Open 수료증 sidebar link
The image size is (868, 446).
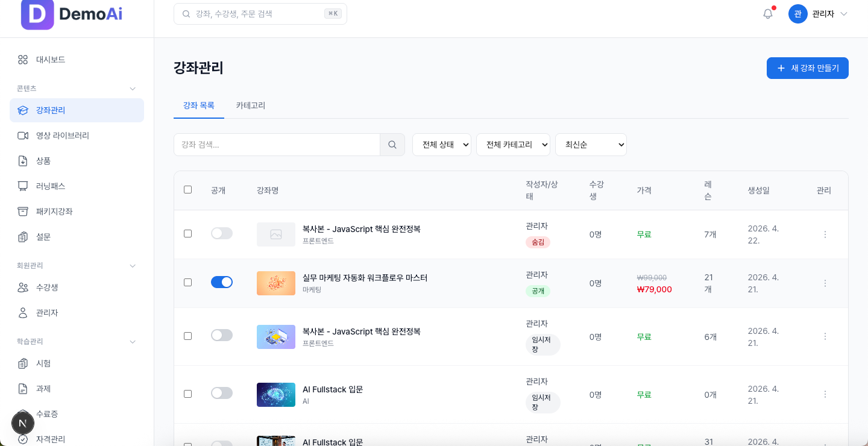77,414
